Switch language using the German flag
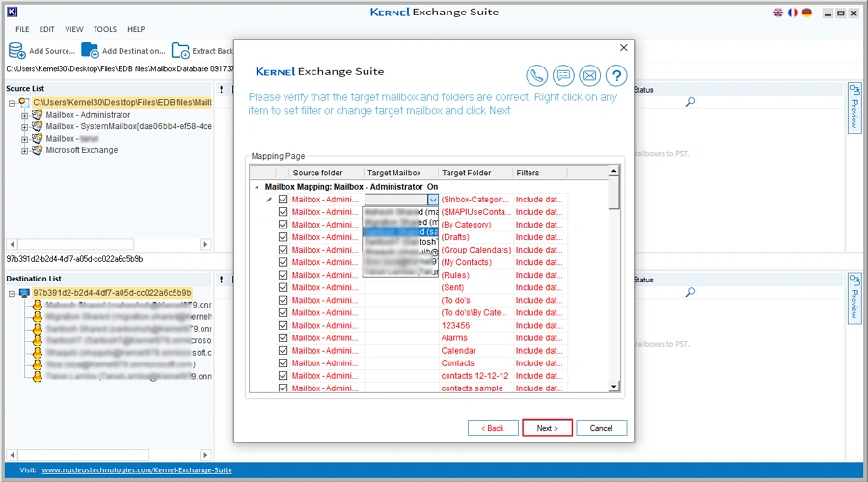 pos(806,13)
